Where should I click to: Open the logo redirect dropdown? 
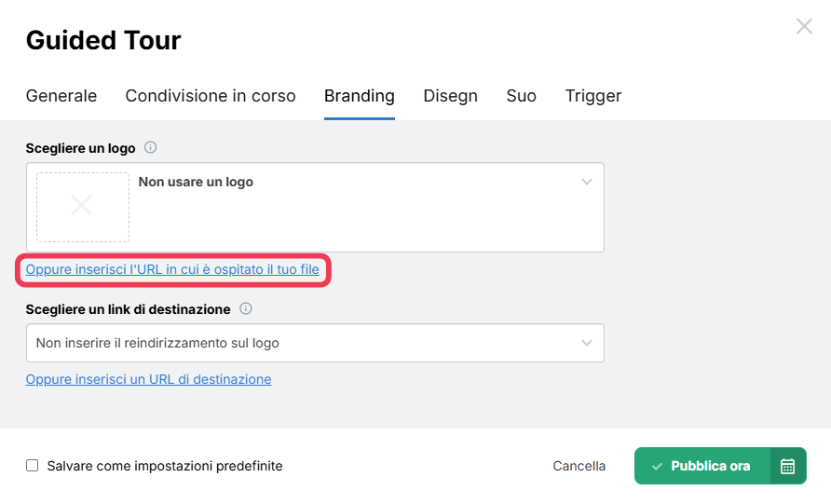click(315, 343)
